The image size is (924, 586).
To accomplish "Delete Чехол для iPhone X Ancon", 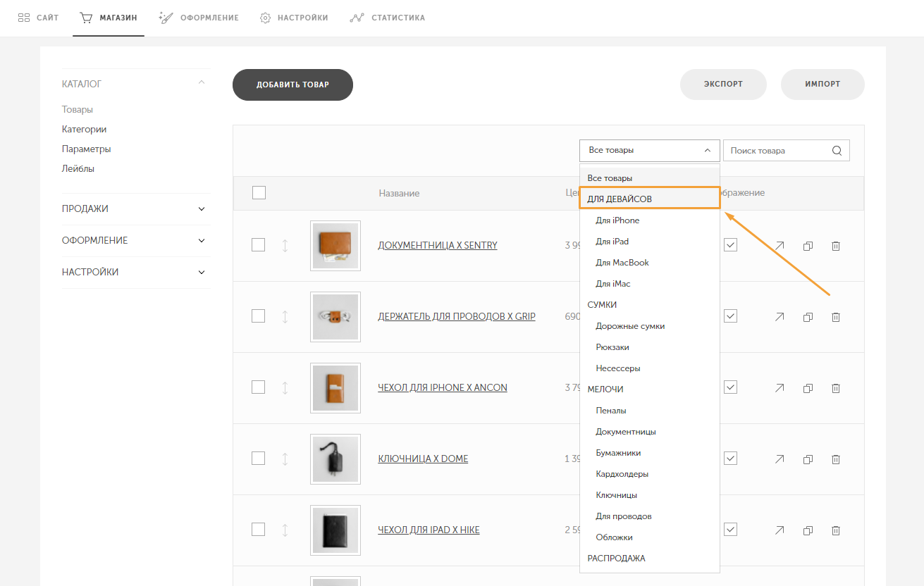I will [836, 388].
